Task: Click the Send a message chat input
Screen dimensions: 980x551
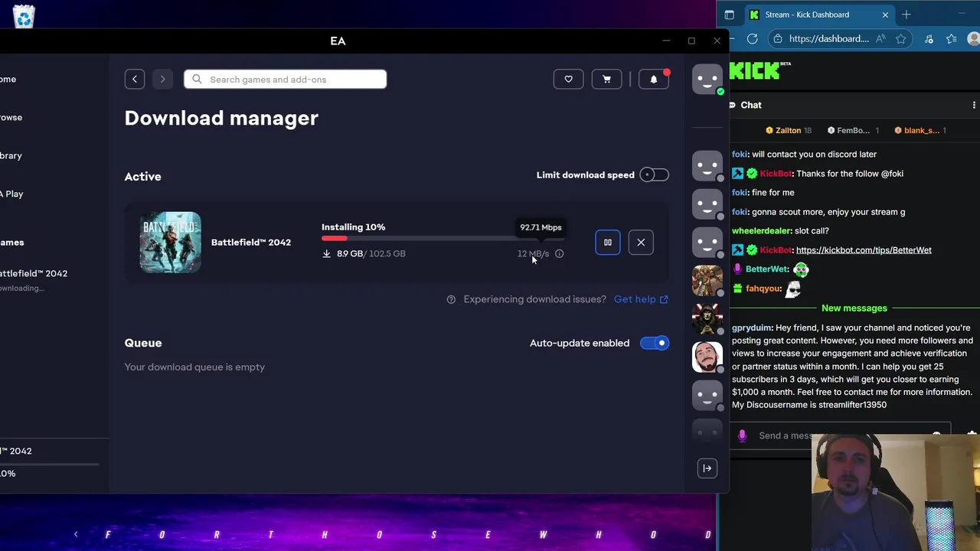Action: click(840, 435)
